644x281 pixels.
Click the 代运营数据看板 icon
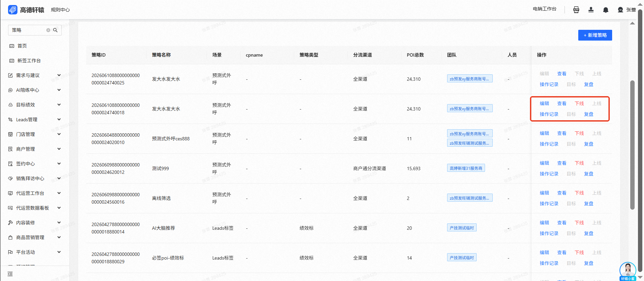coord(10,208)
